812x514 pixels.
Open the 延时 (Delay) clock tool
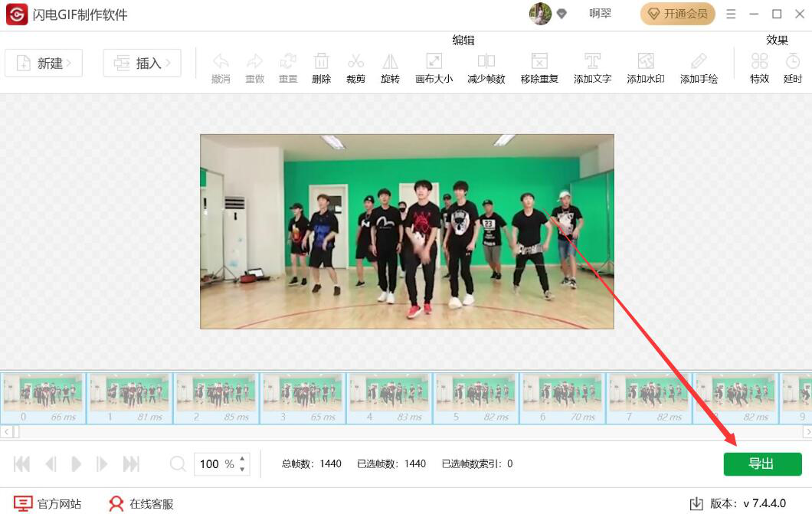(793, 68)
